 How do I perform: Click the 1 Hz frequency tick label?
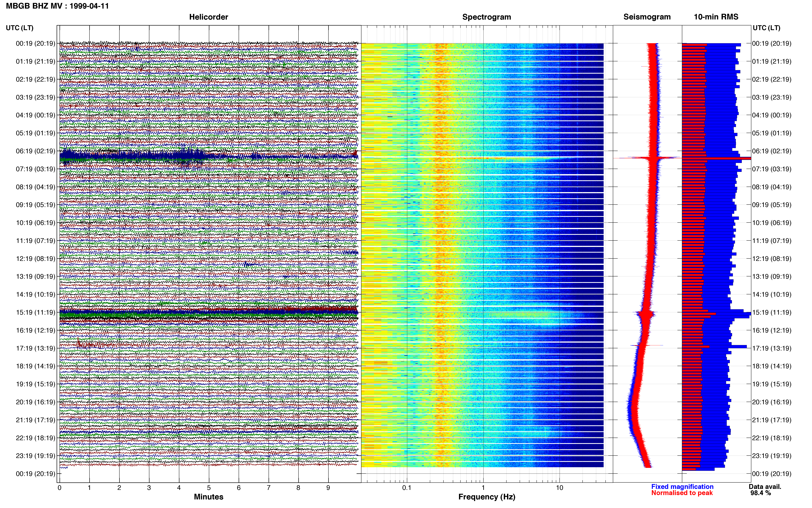[x=483, y=487]
